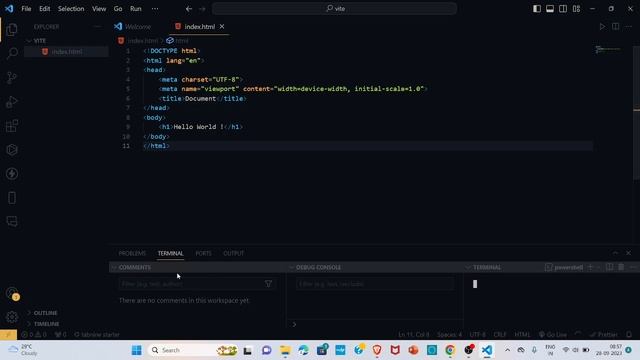The height and width of the screenshot is (360, 640).
Task: Open the Source Control view
Action: (12, 78)
